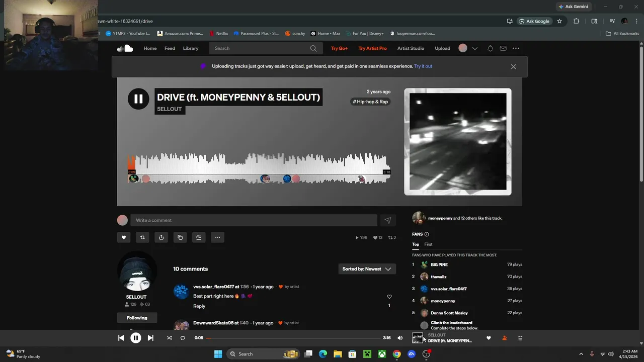Open File Explorer from the taskbar
The image size is (644, 362).
click(338, 354)
